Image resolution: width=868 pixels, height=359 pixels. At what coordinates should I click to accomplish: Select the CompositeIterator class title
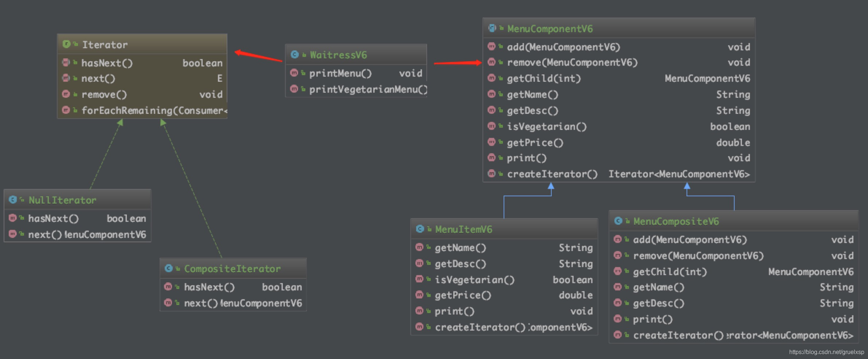tap(232, 269)
